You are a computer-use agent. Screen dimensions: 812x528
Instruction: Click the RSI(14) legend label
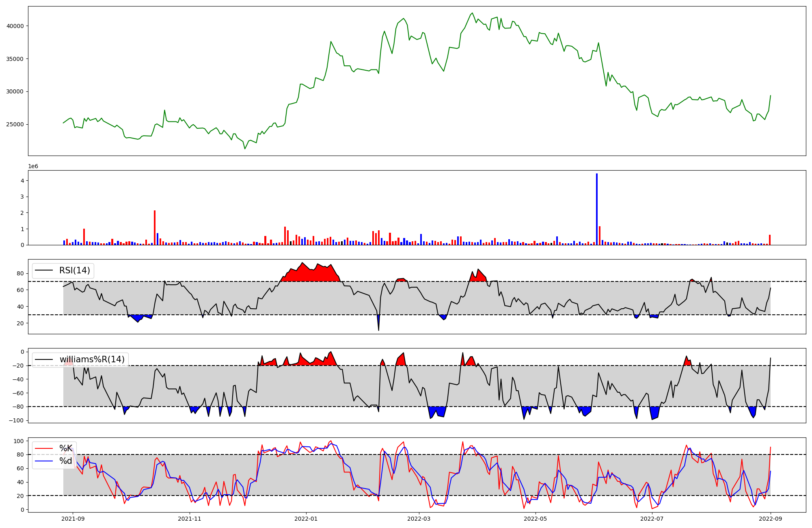point(75,270)
